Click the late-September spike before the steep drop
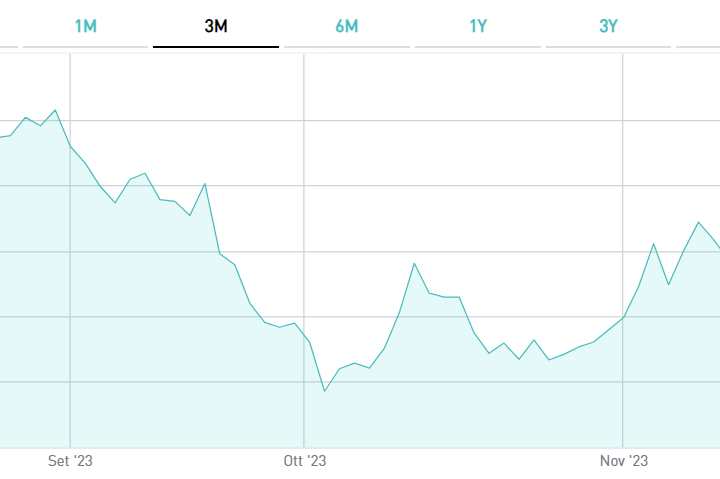Screen dimensions: 720x479 tap(205, 183)
